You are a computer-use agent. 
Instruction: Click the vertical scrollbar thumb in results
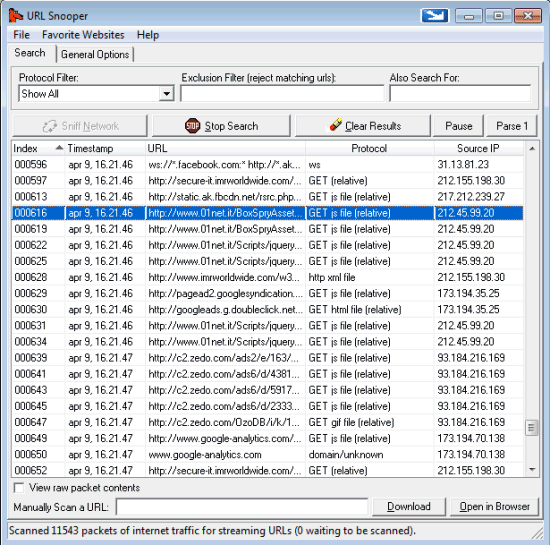pos(532,428)
